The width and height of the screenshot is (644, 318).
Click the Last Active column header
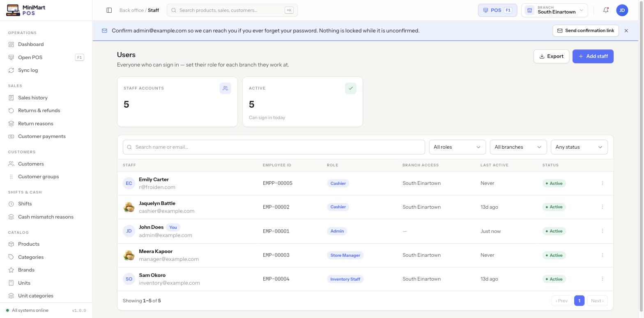tap(494, 165)
